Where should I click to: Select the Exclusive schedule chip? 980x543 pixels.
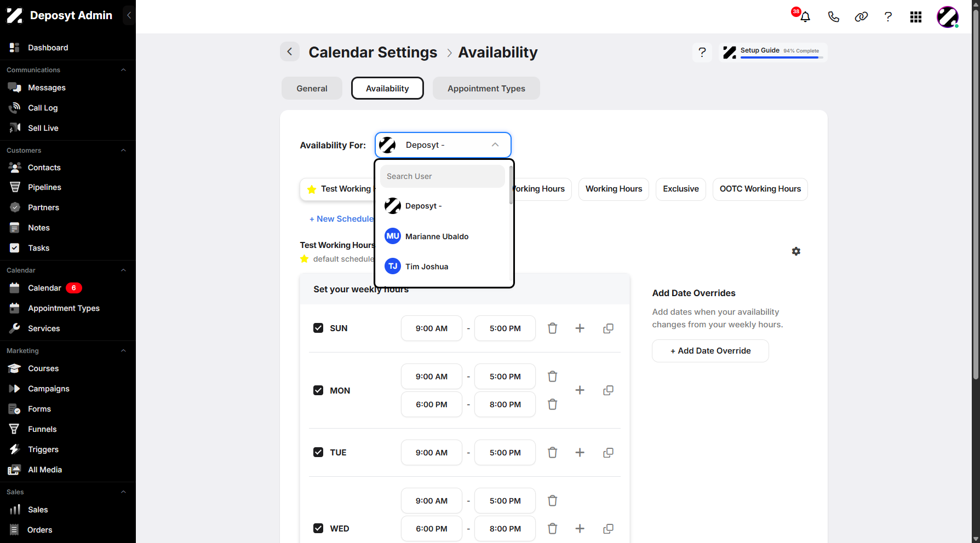pyautogui.click(x=681, y=189)
